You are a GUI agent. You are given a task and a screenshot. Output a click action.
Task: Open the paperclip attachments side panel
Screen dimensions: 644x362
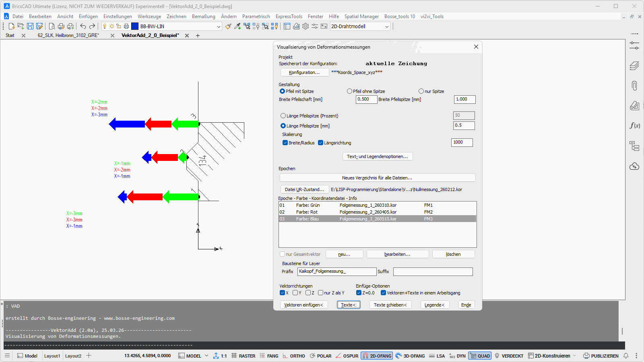pyautogui.click(x=634, y=86)
